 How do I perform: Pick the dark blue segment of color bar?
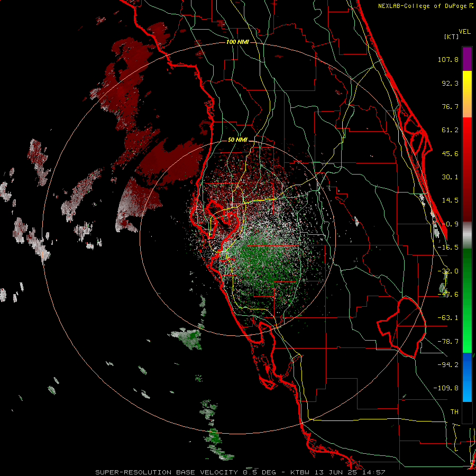467,364
